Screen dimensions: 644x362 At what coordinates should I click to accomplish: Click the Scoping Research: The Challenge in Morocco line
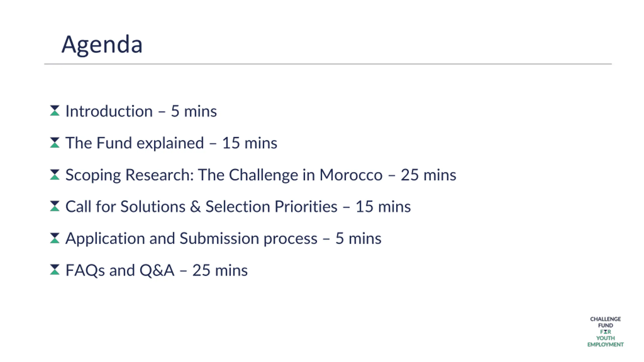(x=261, y=175)
